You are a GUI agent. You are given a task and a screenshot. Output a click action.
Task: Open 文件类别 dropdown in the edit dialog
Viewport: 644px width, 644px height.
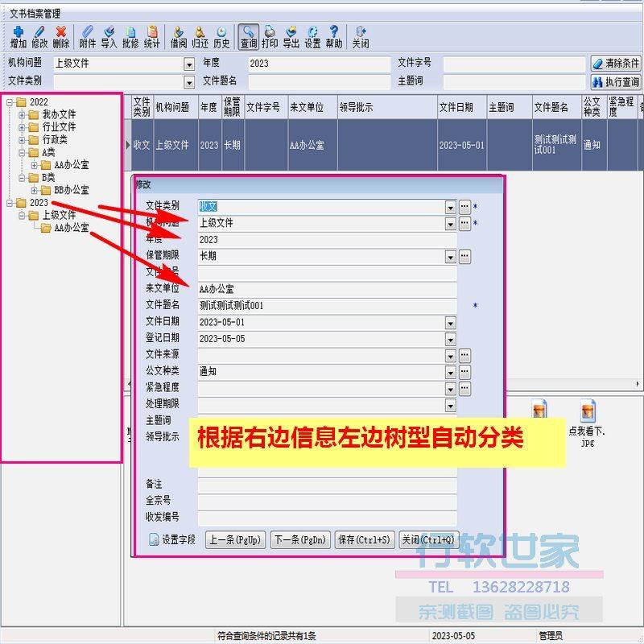tap(451, 208)
